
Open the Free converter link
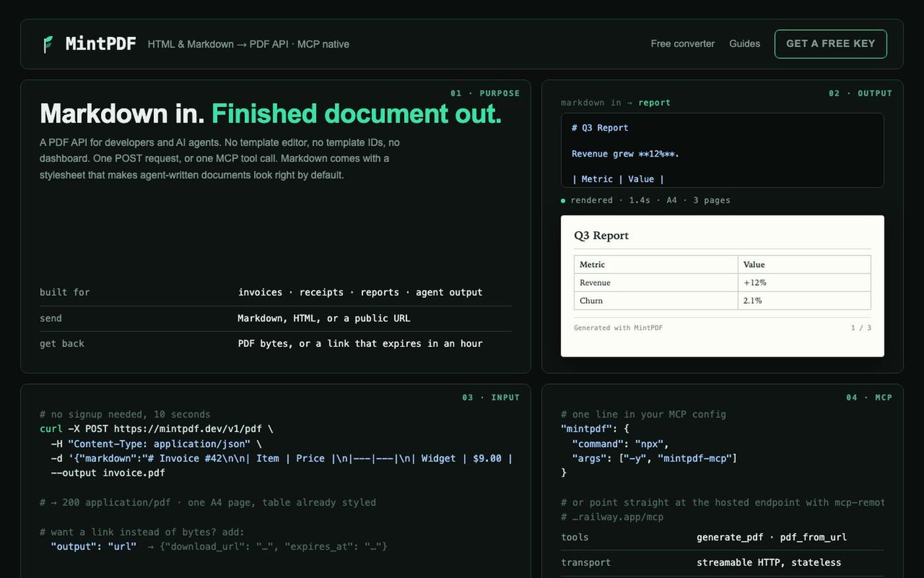pyautogui.click(x=682, y=44)
